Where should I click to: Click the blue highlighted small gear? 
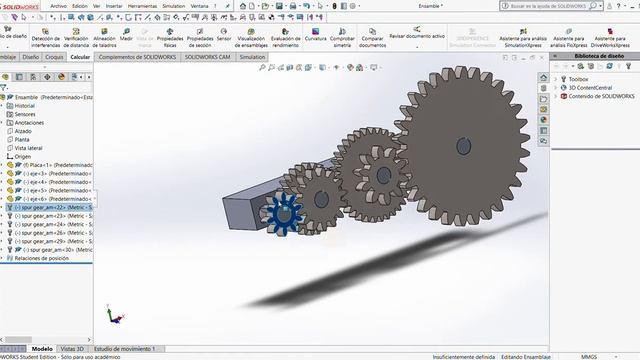(283, 214)
